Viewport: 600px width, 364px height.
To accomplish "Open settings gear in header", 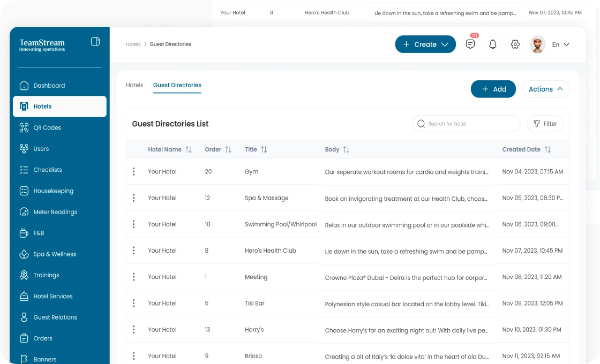I will click(515, 44).
